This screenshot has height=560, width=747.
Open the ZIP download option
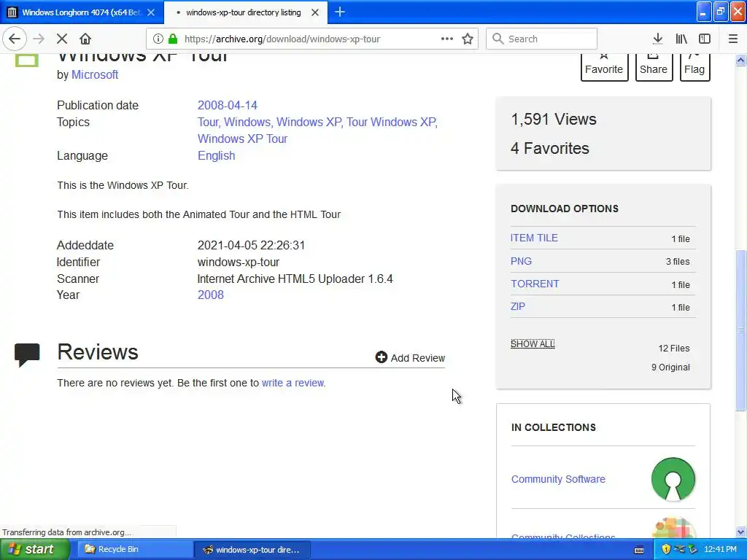pyautogui.click(x=518, y=306)
